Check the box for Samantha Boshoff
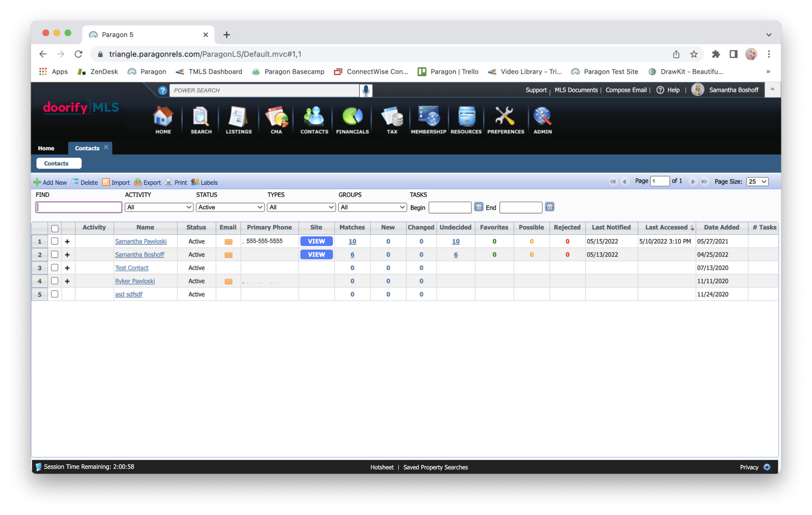Image resolution: width=812 pixels, height=515 pixels. (55, 254)
